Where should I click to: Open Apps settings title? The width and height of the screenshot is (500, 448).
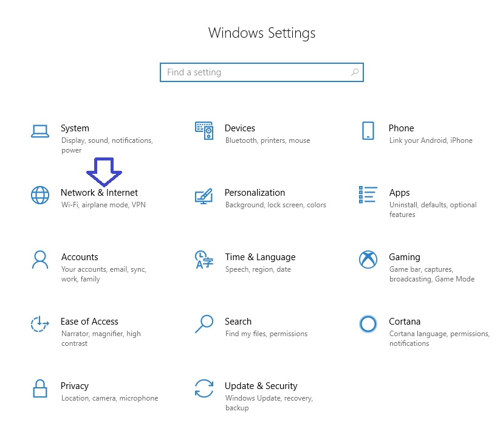(x=400, y=193)
